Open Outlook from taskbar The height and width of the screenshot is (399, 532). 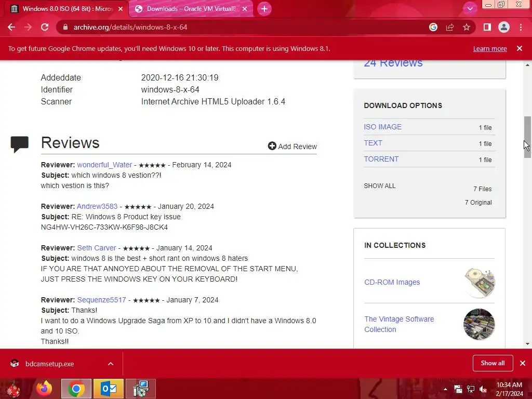click(x=109, y=389)
